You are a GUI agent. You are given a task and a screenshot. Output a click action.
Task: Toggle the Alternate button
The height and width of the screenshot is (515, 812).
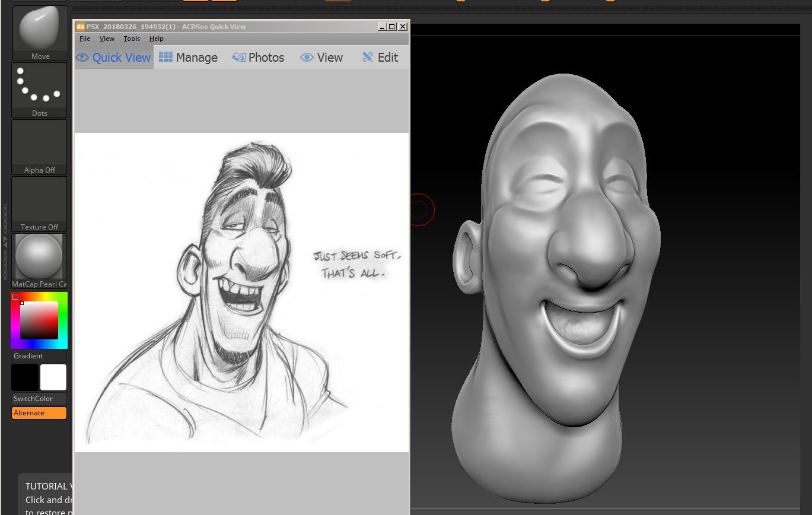39,413
